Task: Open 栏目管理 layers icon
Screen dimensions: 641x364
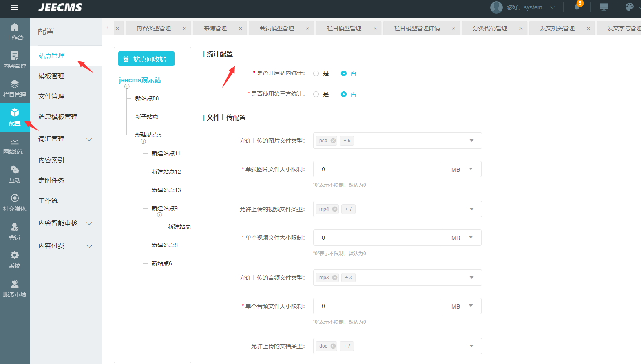Action: tap(15, 88)
